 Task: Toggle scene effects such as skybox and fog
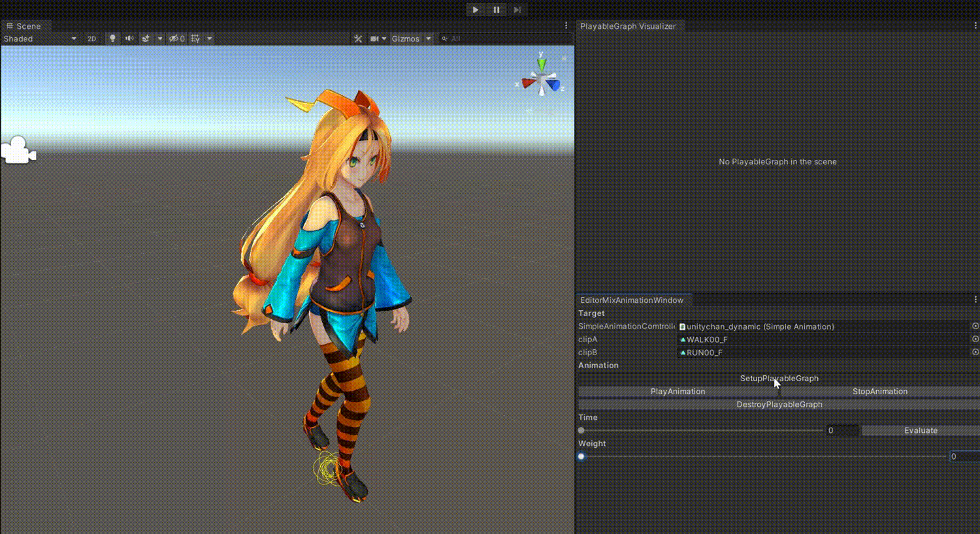(146, 39)
